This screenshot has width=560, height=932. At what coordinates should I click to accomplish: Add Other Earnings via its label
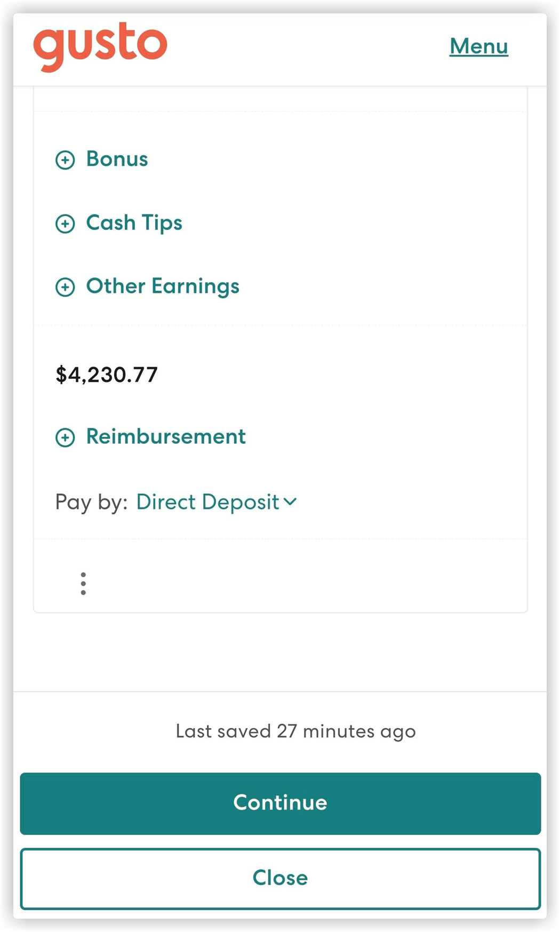click(163, 286)
